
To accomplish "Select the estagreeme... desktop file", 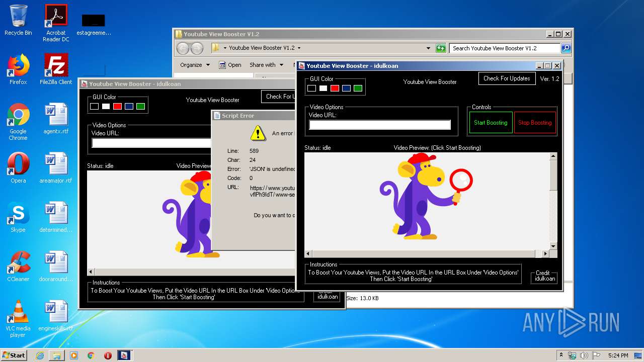I will pos(94,24).
